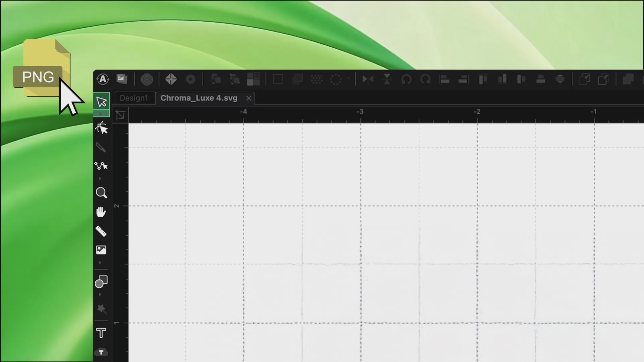
Task: Activate the magnifier Zoom tool
Action: pyautogui.click(x=101, y=193)
